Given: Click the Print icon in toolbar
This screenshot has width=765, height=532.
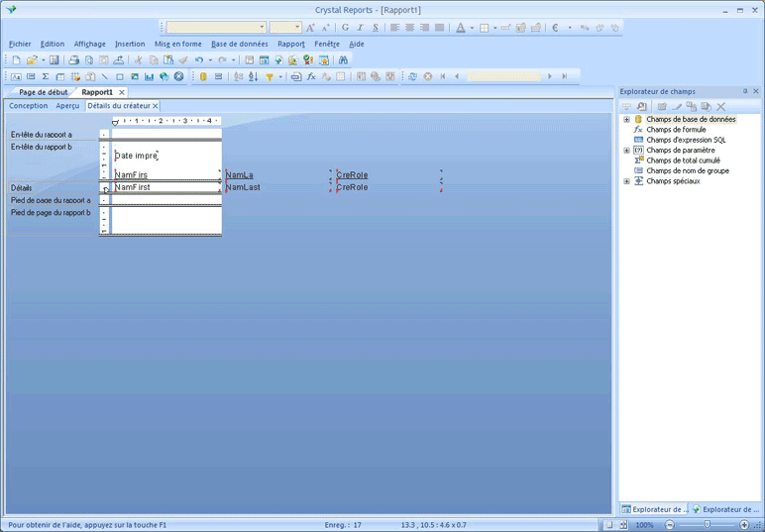Looking at the screenshot, I should pos(74,60).
